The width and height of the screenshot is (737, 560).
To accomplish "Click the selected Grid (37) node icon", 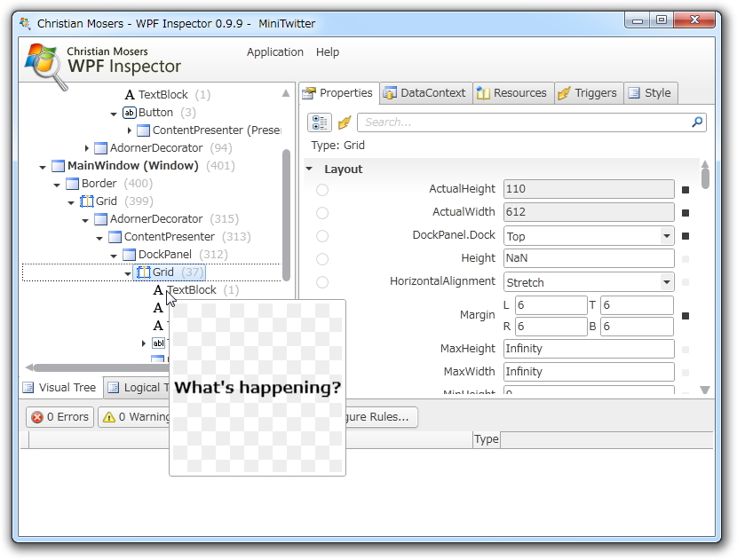I will point(143,272).
